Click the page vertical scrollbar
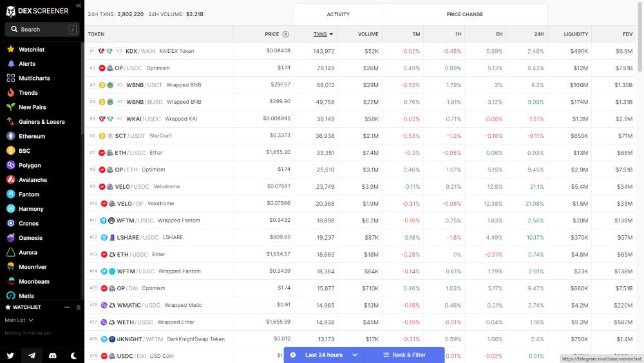 pyautogui.click(x=639, y=37)
